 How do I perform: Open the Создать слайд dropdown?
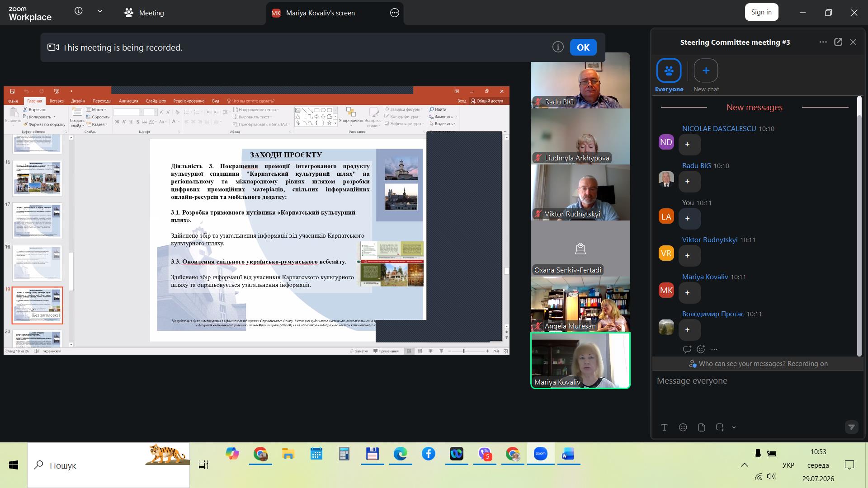click(77, 123)
